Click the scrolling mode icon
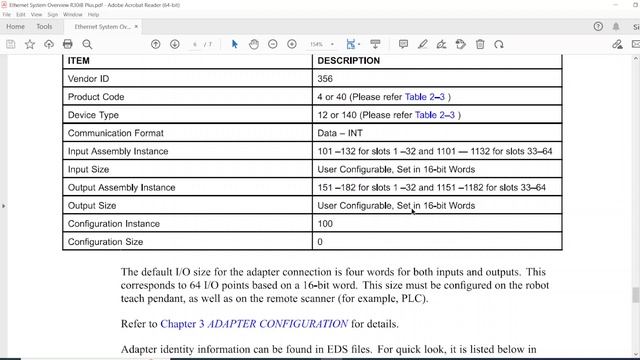The height and width of the screenshot is (360, 640). (x=375, y=44)
